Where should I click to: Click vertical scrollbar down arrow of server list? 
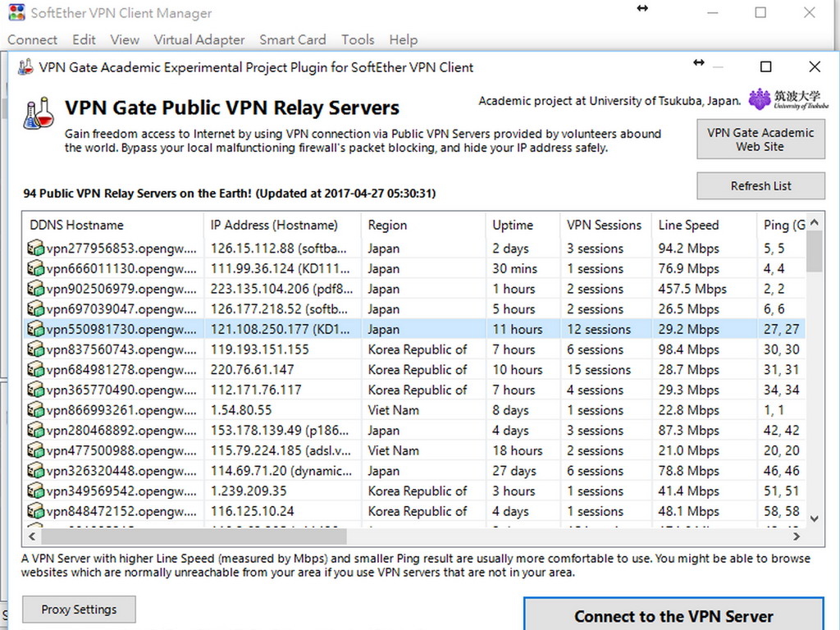tap(815, 518)
